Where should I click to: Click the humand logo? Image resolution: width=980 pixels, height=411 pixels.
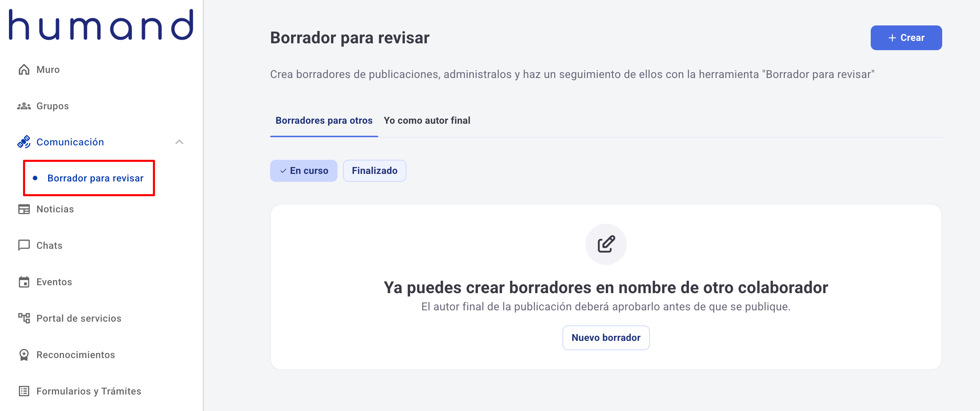[x=101, y=25]
